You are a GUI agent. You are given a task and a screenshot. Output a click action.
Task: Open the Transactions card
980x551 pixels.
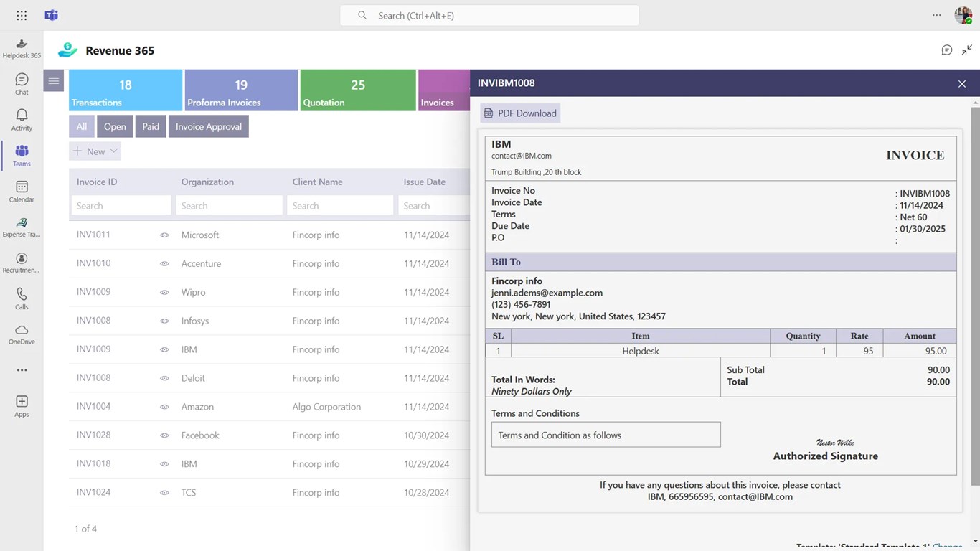(x=126, y=90)
